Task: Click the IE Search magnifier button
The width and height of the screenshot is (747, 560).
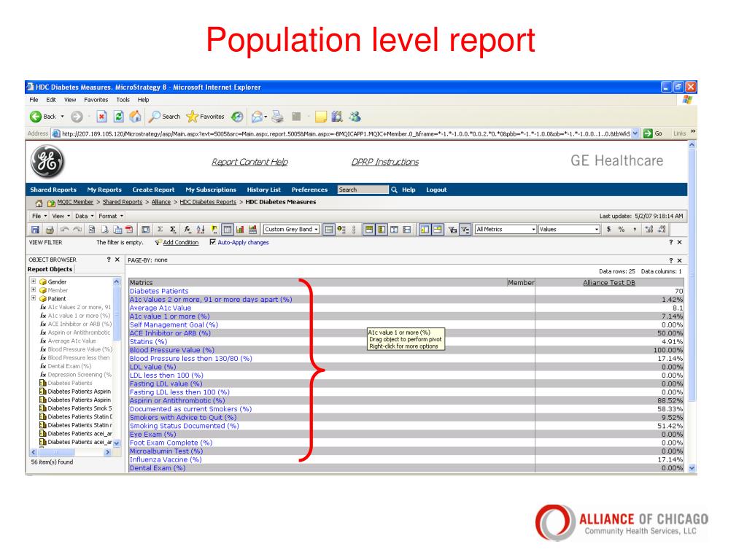Action: coord(164,117)
